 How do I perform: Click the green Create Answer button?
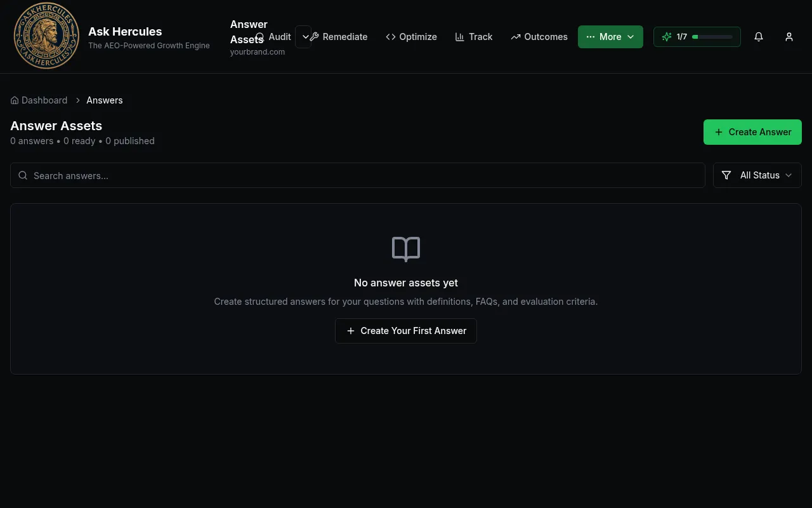pos(752,132)
